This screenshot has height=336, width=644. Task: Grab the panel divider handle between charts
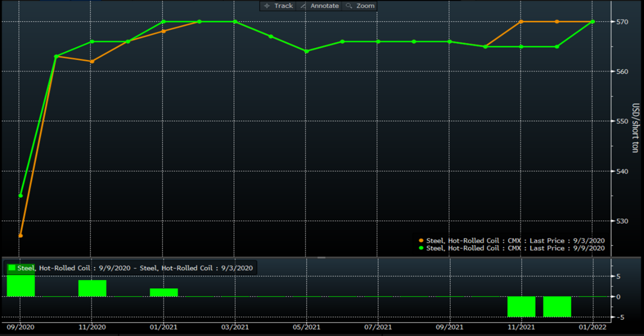(x=321, y=258)
